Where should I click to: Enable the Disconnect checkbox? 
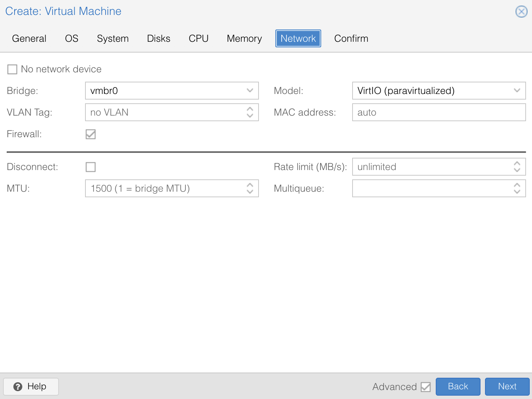tap(91, 167)
